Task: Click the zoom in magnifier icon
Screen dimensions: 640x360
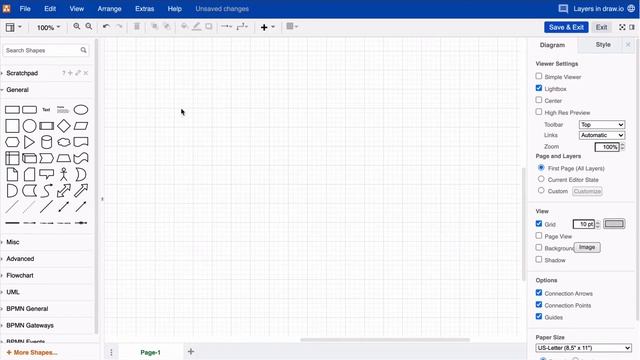Action: pyautogui.click(x=76, y=27)
